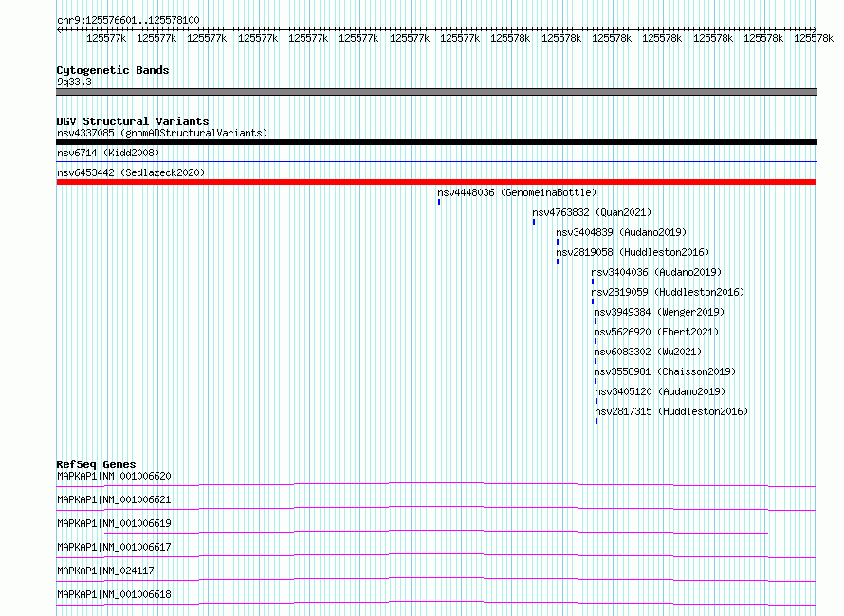
Task: Click the blue marker under nsv3404839
Action: [558, 242]
